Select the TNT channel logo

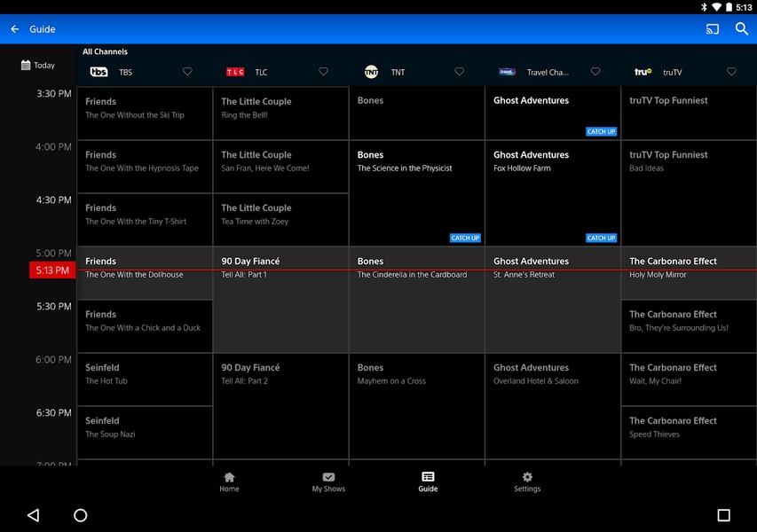tap(371, 72)
